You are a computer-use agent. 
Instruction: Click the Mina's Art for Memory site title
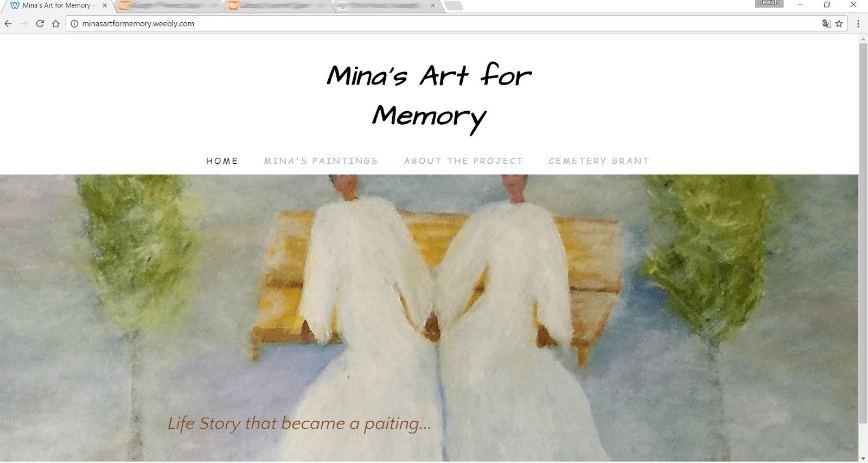tap(429, 97)
